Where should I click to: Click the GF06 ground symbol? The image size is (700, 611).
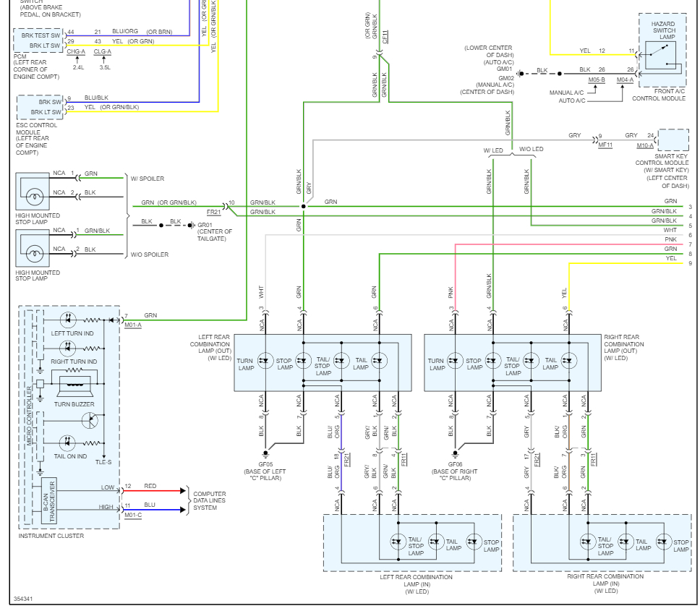click(x=455, y=454)
